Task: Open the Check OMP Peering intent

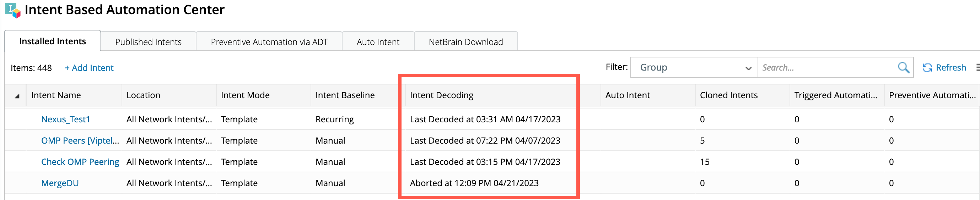Action: point(80,162)
